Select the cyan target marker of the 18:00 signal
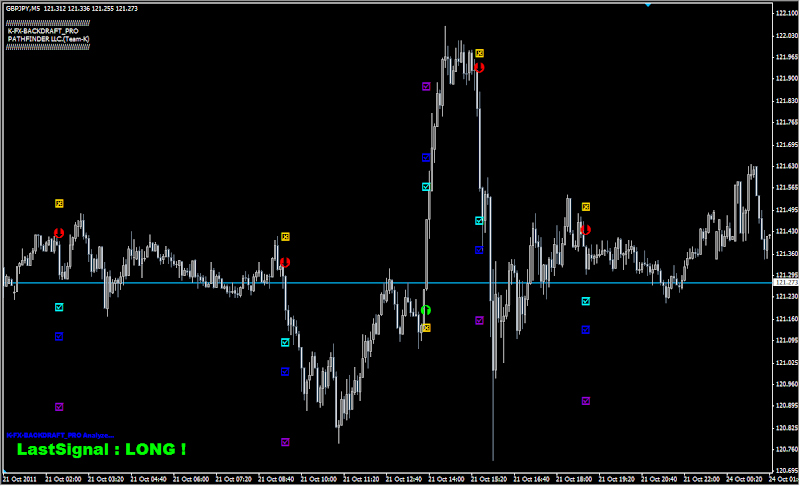Screen dimensions: 800x486 [586, 301]
